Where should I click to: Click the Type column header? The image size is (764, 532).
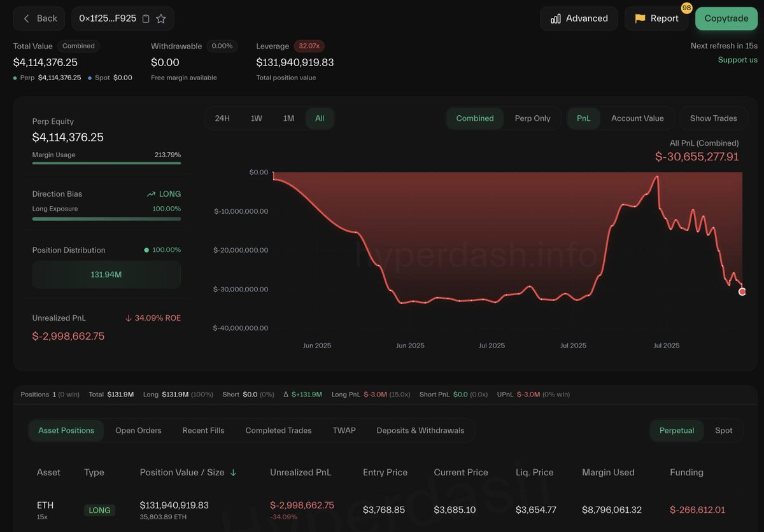(94, 472)
